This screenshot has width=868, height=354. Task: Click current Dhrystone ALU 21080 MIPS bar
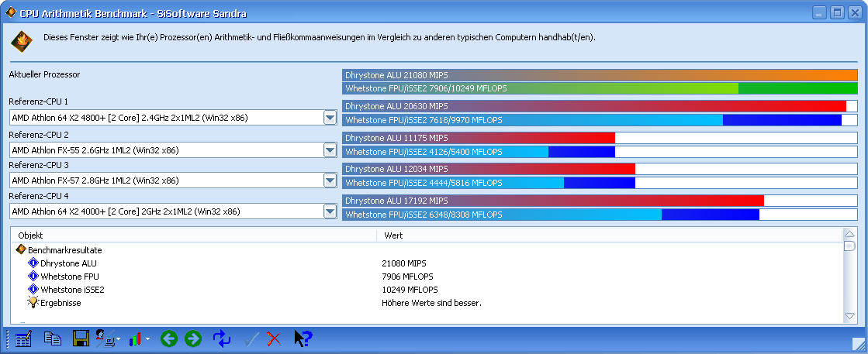[600, 75]
